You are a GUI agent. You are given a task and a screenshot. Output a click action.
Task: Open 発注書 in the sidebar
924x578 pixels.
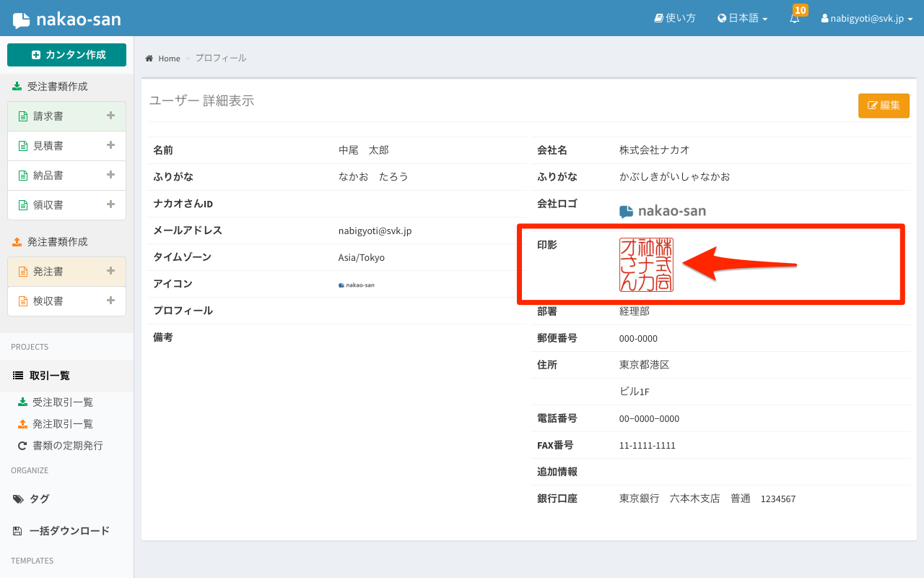(x=48, y=272)
